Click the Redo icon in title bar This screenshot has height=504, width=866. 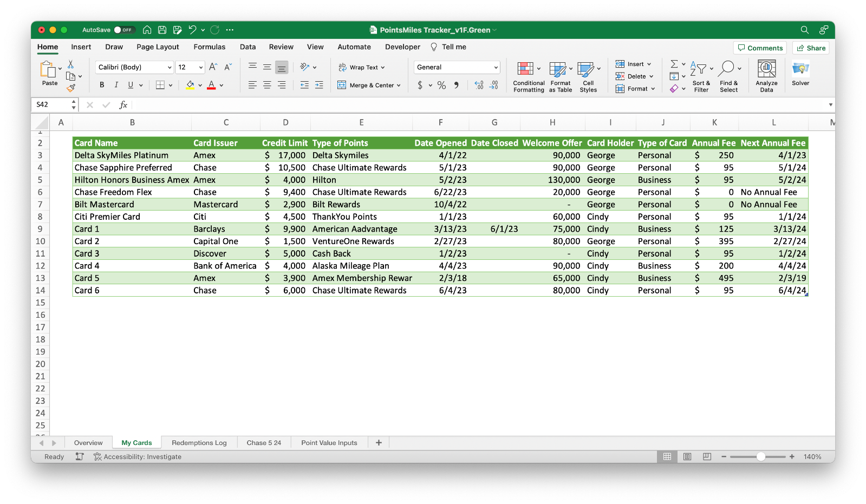pos(214,30)
